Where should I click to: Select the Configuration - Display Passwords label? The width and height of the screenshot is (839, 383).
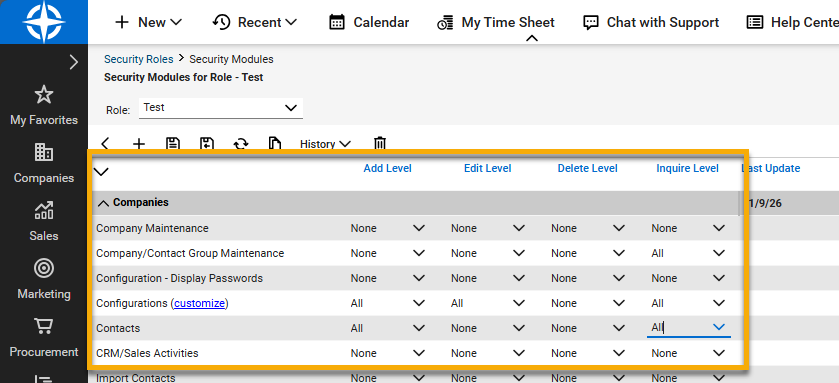179,278
